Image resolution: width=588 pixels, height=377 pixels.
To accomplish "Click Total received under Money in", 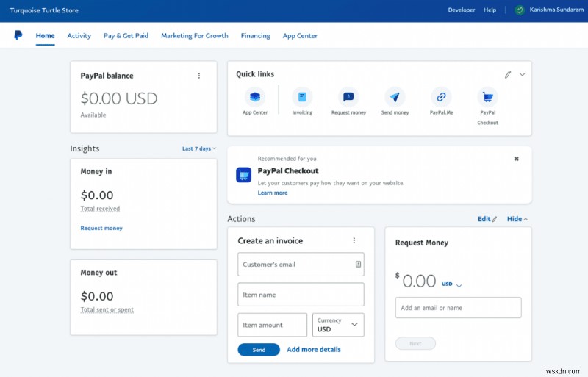I will pos(100,209).
